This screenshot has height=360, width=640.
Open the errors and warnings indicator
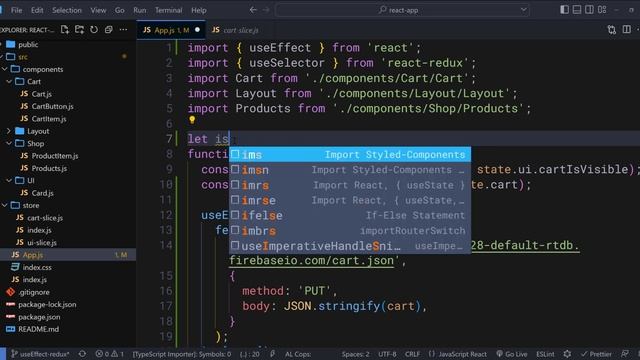coord(109,354)
